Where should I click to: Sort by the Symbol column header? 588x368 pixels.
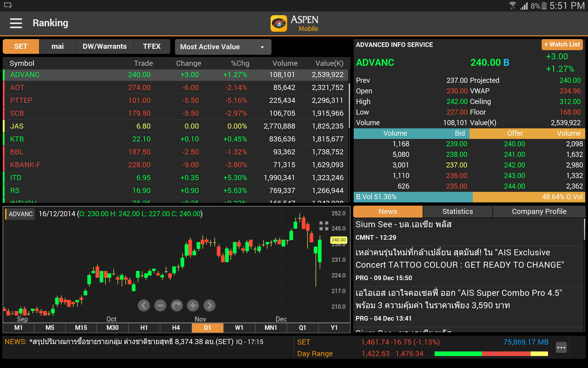tap(22, 63)
